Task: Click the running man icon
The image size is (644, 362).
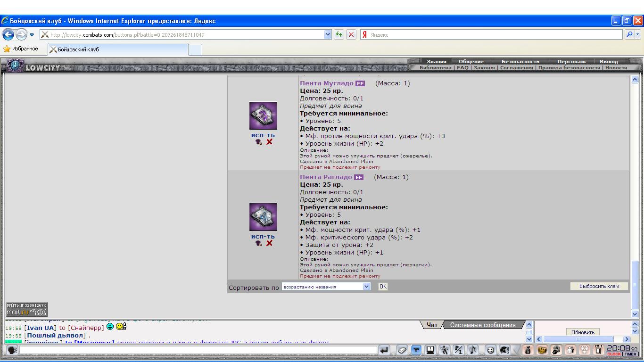Action: coord(444,350)
